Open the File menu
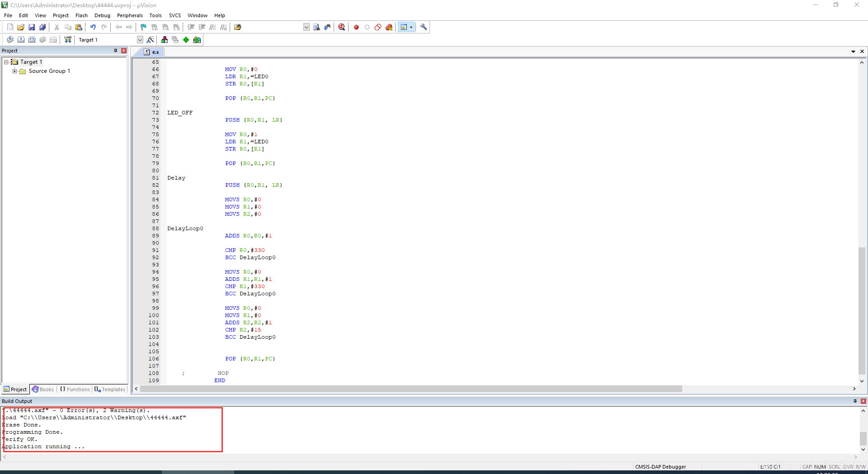868x474 pixels. pyautogui.click(x=8, y=15)
